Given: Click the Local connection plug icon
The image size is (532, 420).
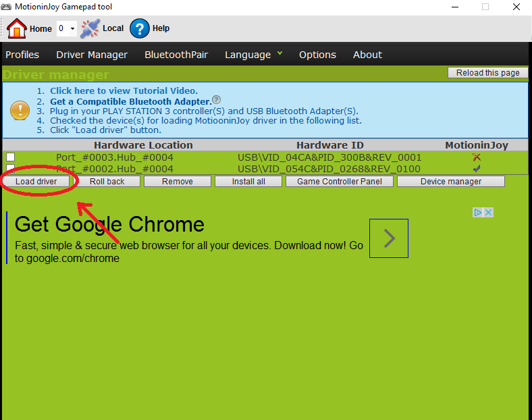Looking at the screenshot, I should click(89, 28).
